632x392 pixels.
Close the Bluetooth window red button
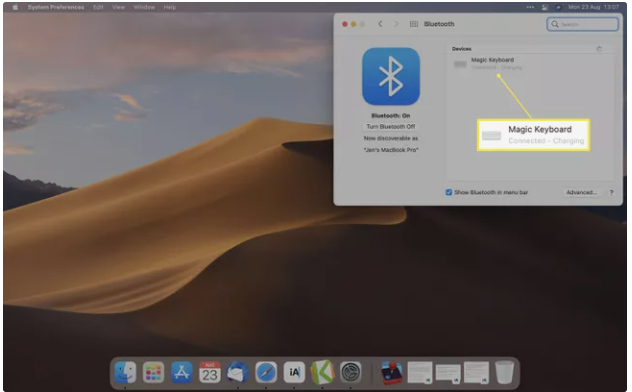click(345, 24)
